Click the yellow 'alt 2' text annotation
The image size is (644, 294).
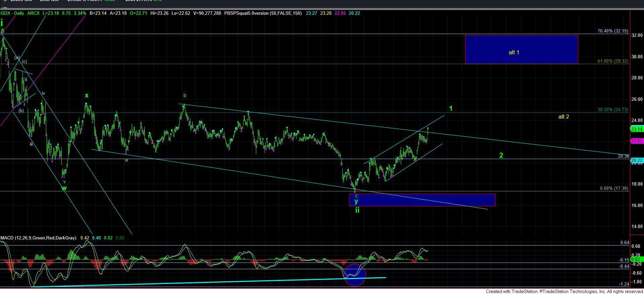click(x=563, y=117)
